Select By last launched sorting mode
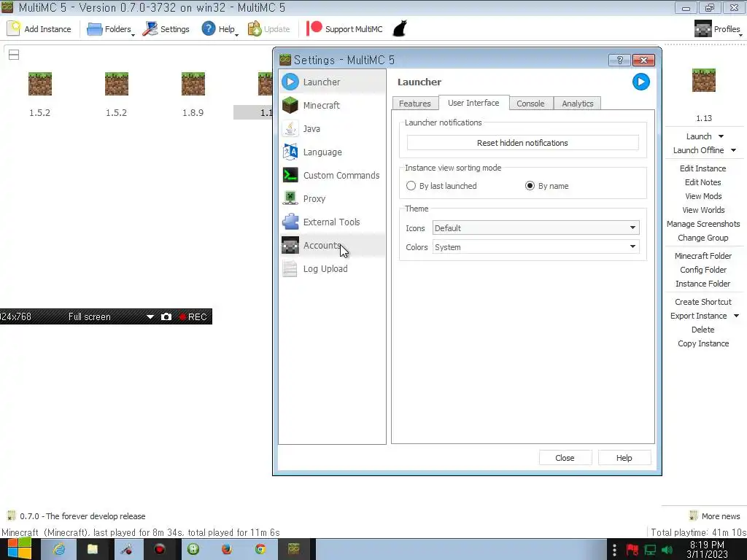Image resolution: width=747 pixels, height=560 pixels. coord(411,186)
